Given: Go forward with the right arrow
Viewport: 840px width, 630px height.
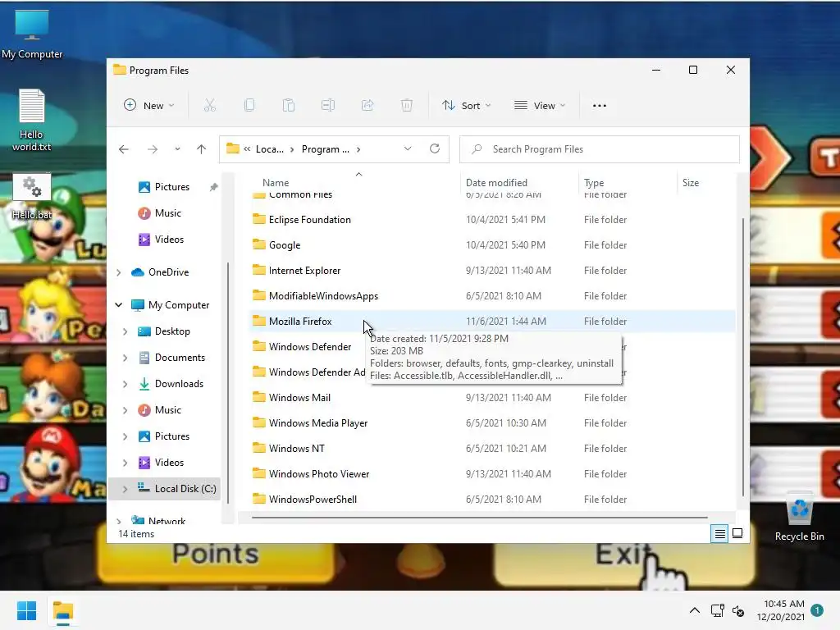Looking at the screenshot, I should point(153,149).
